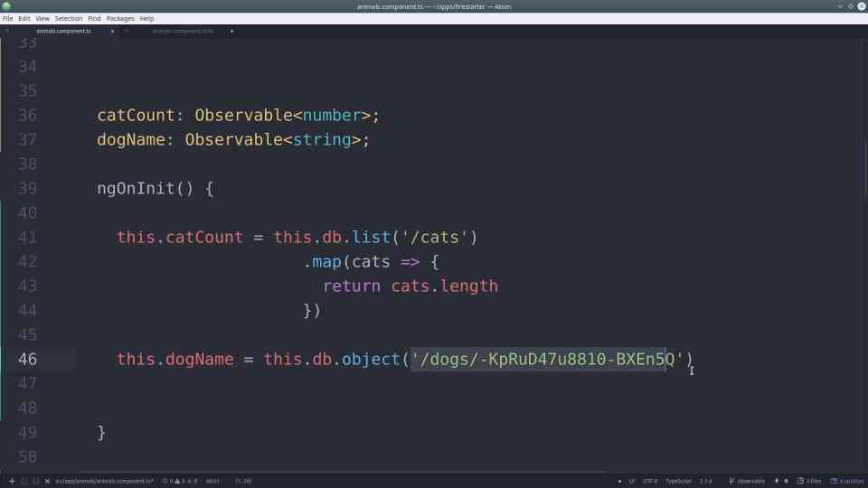
Task: Click the small dot indicator before LF
Action: [619, 481]
